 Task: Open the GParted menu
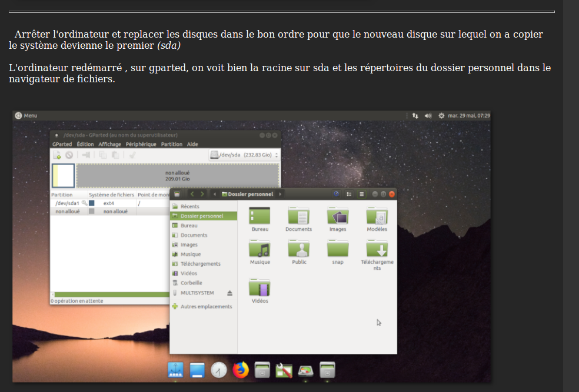click(62, 144)
